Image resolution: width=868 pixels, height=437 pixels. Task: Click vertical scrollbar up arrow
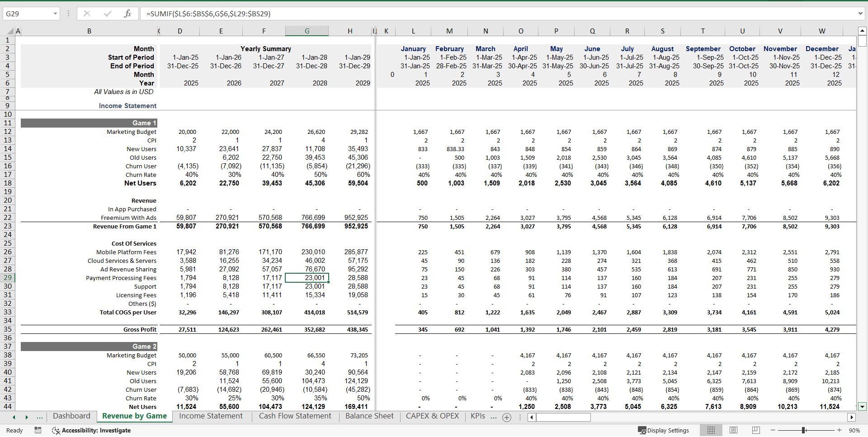click(x=862, y=31)
